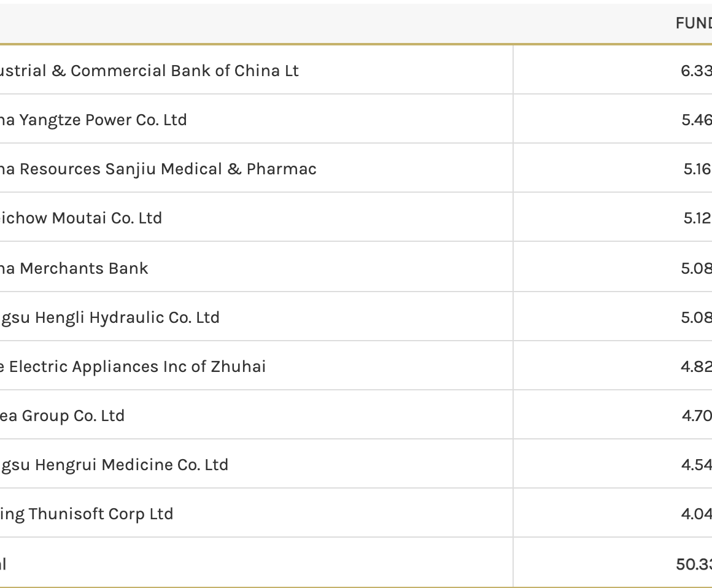Viewport: 712px width, 588px height.
Task: Select the Hengrui Medicine Co. Ltd holding
Action: [x=114, y=465]
